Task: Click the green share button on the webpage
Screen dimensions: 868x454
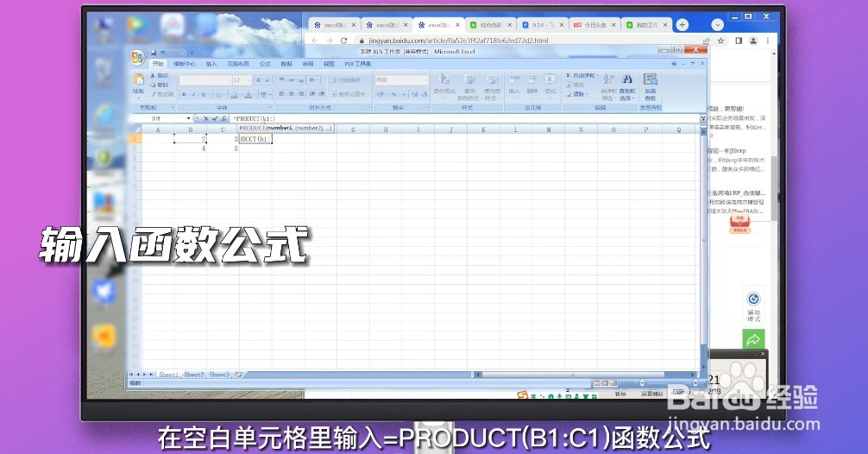Action: (753, 339)
